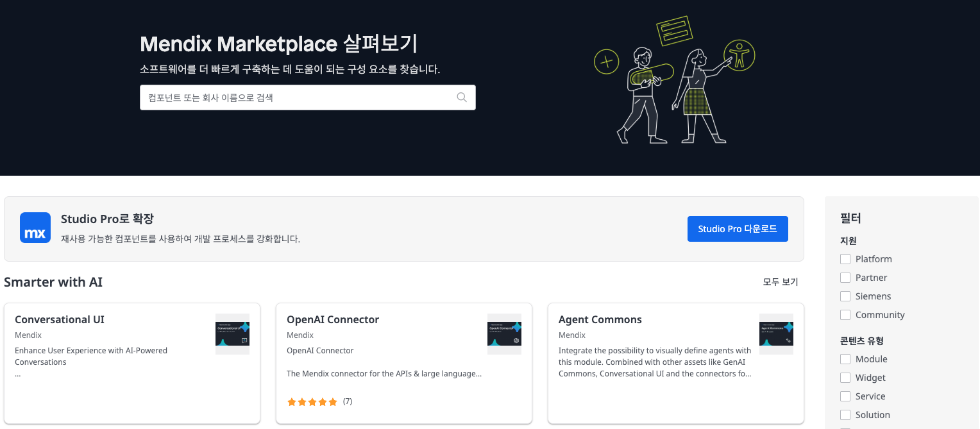Click the Mendix publisher under Agent Commons
This screenshot has height=429, width=980.
click(x=572, y=335)
